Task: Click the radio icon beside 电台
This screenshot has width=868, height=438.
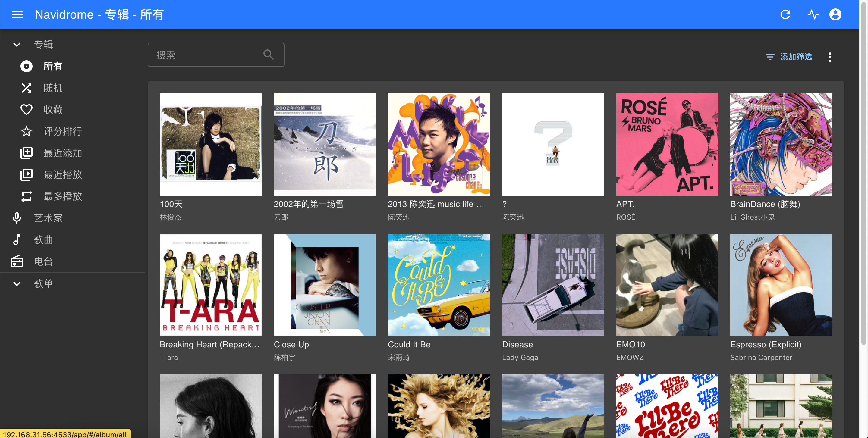Action: pos(17,261)
